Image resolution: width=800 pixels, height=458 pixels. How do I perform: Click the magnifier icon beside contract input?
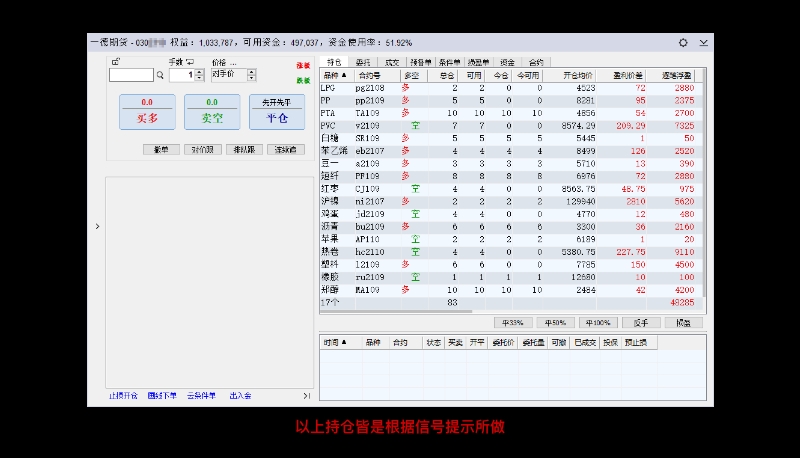pos(160,75)
